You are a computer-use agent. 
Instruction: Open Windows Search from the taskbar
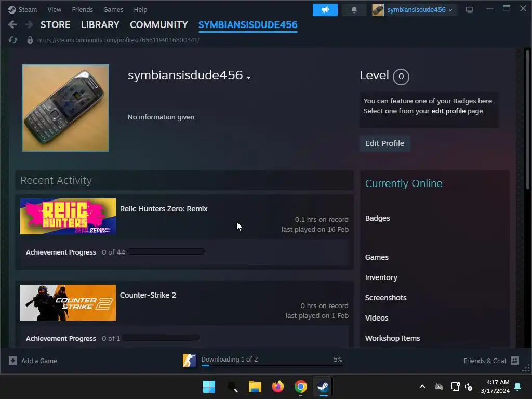232,387
